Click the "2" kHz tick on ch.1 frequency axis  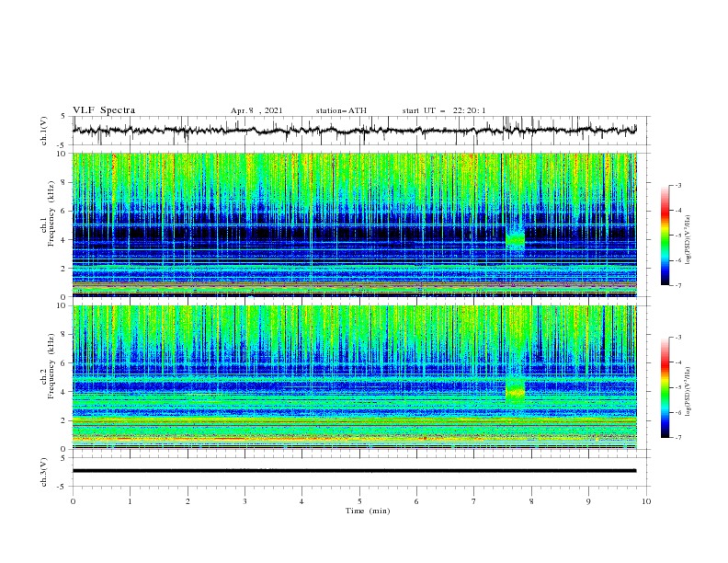(64, 268)
